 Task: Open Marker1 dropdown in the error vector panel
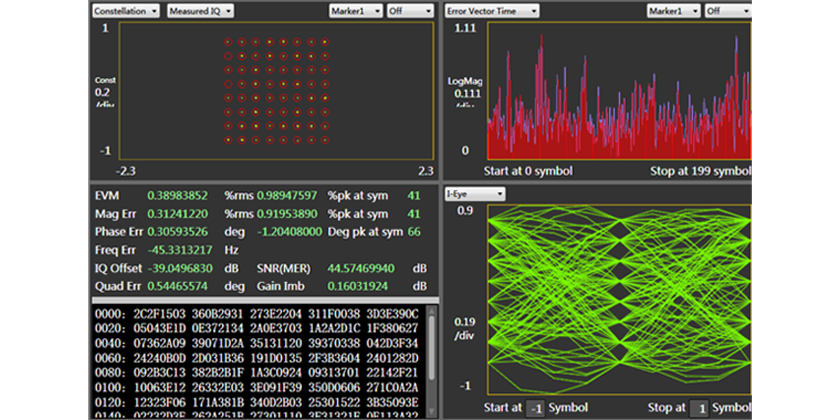tap(672, 11)
